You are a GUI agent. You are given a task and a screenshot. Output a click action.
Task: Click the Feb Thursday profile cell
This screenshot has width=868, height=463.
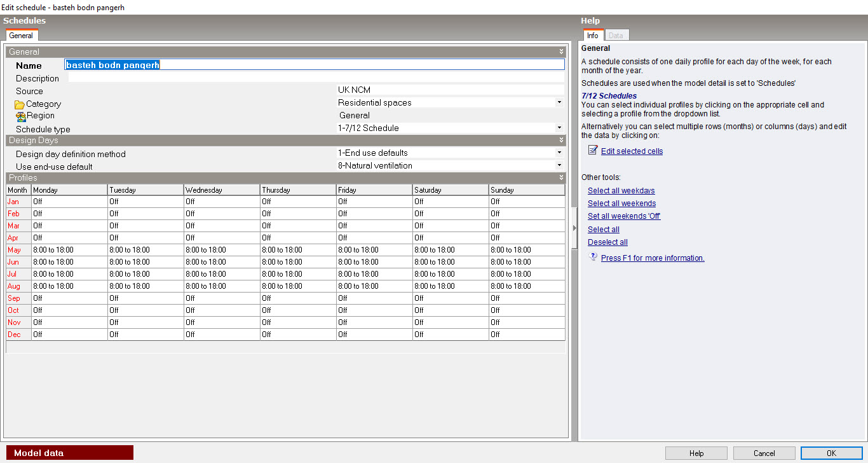click(x=298, y=214)
